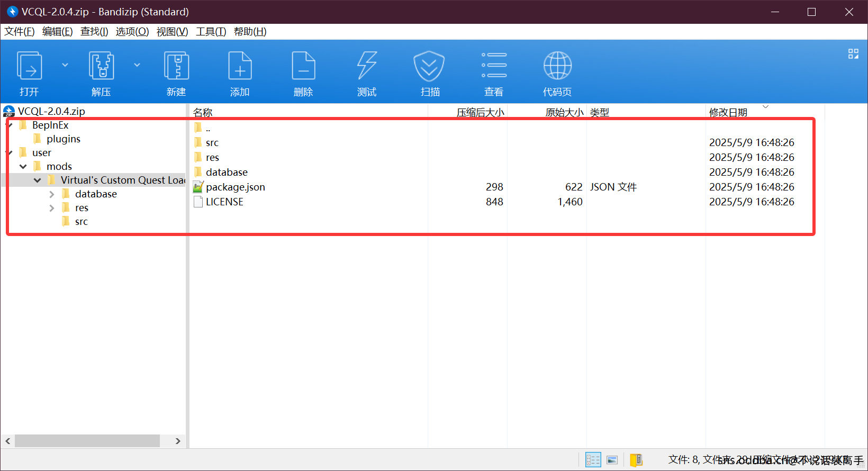Open the 编辑(E) menu
The height and width of the screenshot is (471, 868).
click(58, 32)
